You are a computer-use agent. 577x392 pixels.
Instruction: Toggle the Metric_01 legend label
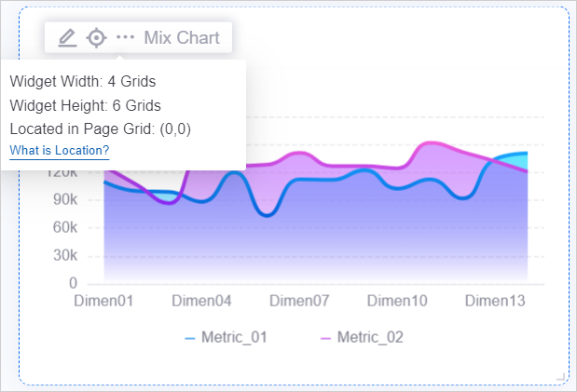234,337
